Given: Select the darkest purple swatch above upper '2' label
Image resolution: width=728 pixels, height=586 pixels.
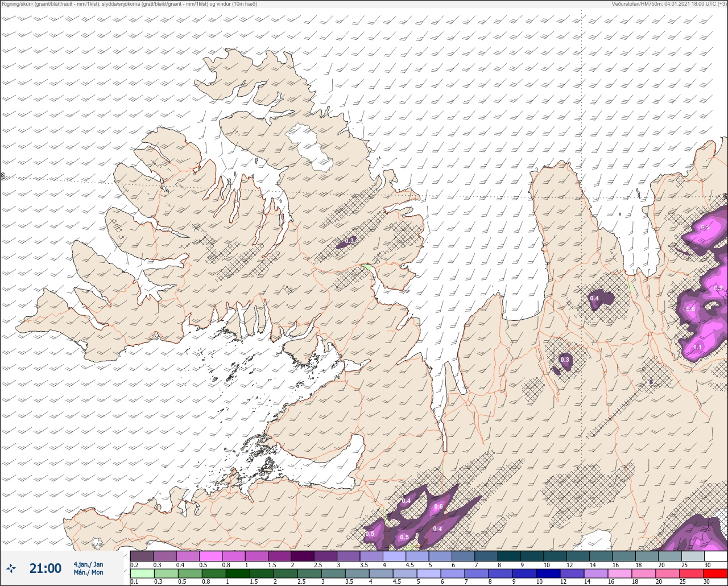Looking at the screenshot, I should pyautogui.click(x=302, y=556).
